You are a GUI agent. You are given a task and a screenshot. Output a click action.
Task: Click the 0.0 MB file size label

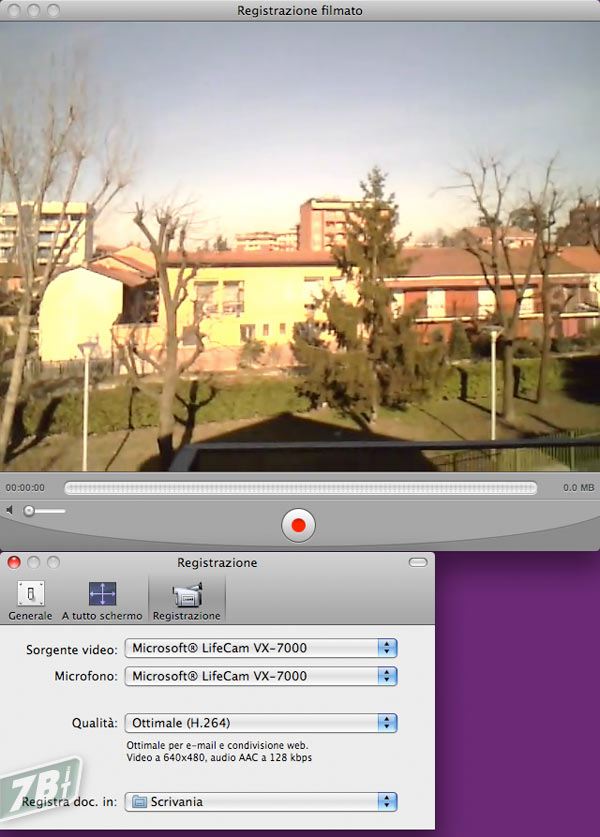(x=578, y=487)
